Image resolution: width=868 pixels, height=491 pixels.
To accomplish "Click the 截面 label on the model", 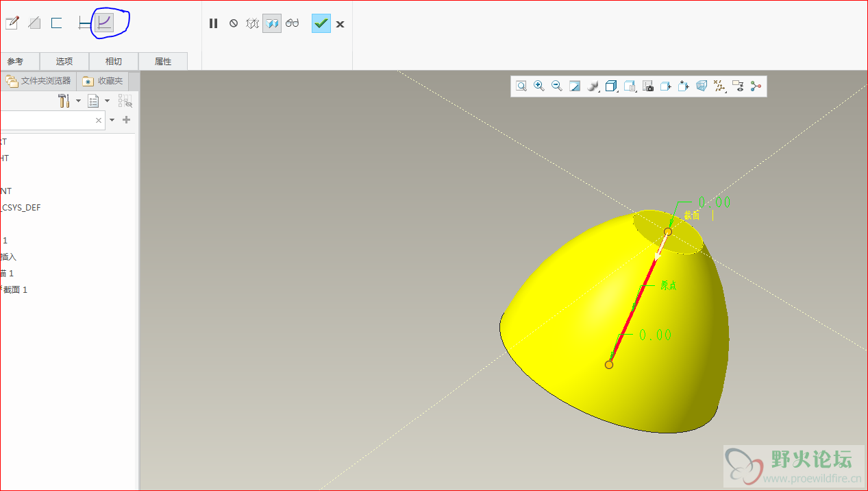I will point(692,215).
